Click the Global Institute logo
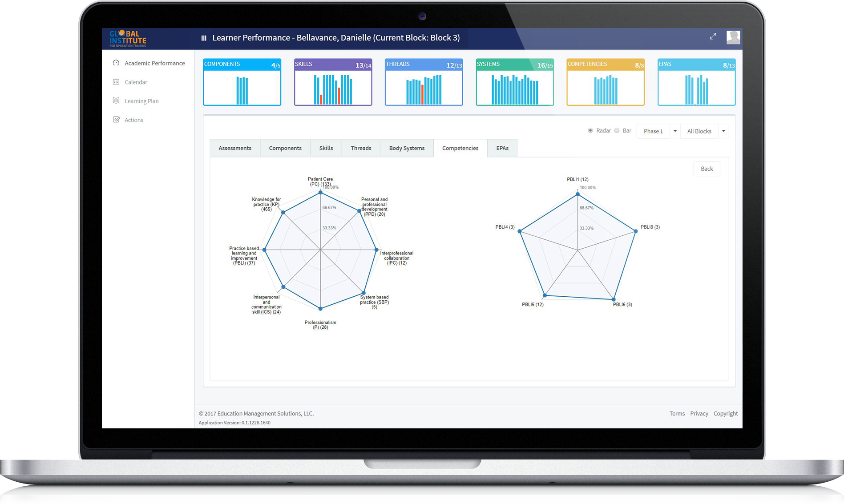Screen dimensions: 844x504 pyautogui.click(x=128, y=39)
